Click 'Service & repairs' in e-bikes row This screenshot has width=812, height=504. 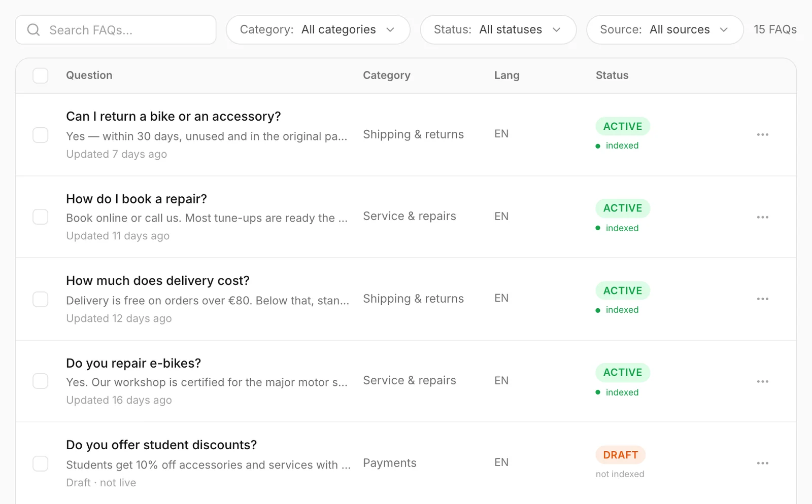[x=410, y=380]
